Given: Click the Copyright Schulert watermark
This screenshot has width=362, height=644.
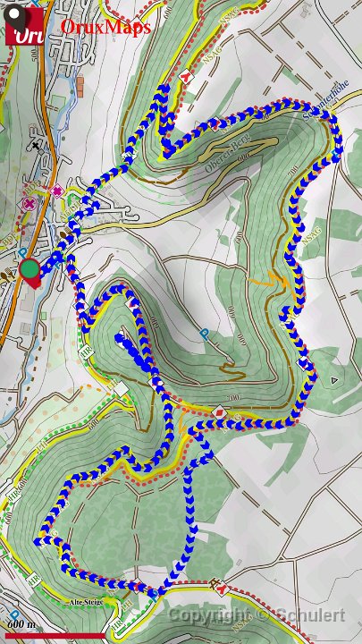Looking at the screenshot, I should coord(257,614).
